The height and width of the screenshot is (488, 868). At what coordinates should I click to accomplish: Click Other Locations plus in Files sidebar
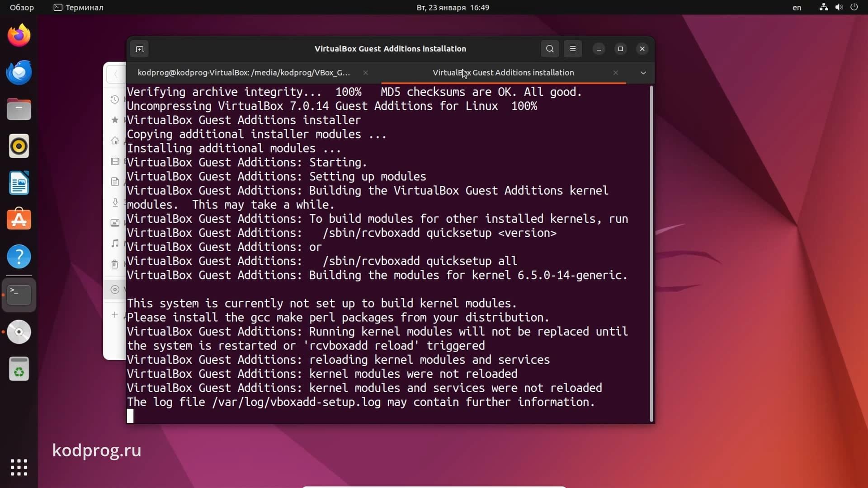tap(115, 315)
